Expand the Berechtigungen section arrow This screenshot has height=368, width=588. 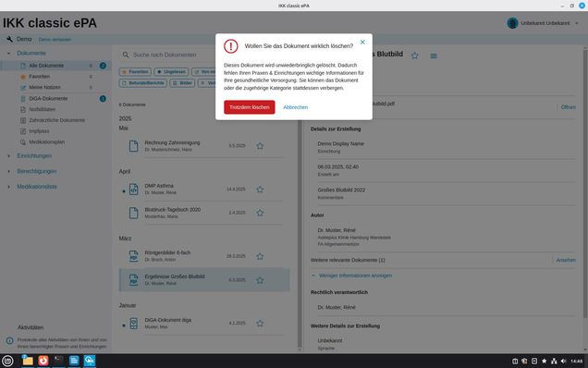tap(9, 171)
